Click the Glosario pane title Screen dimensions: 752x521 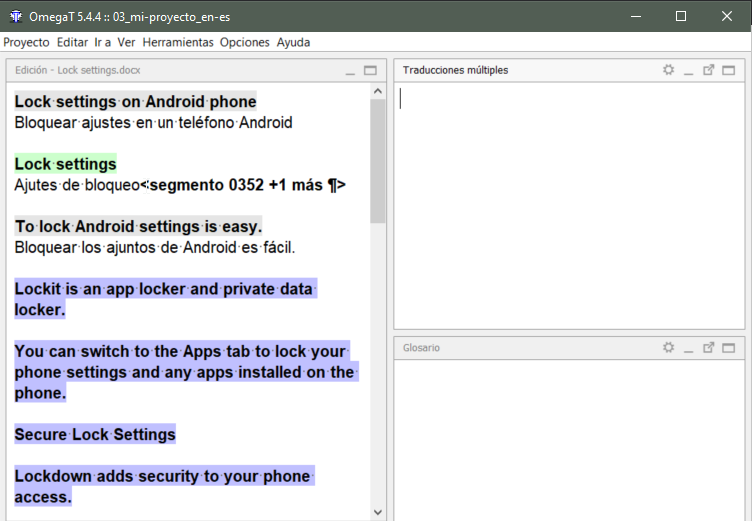[421, 348]
